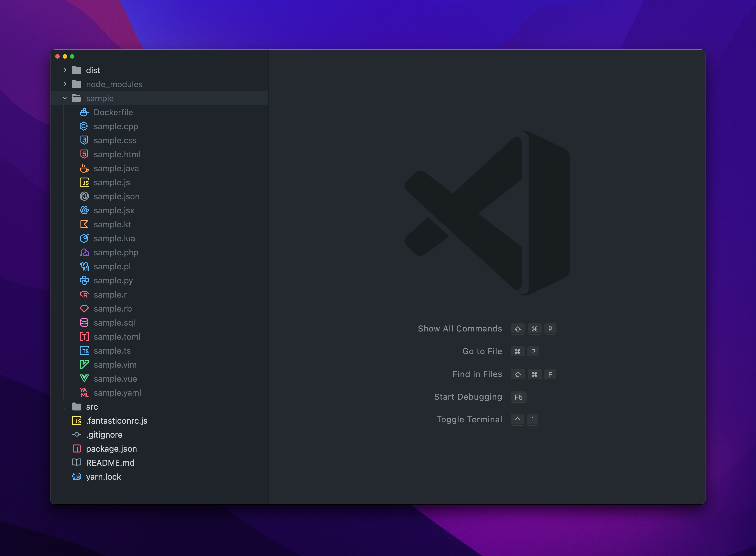This screenshot has width=756, height=556.
Task: Click the backtick key badge for Toggle Terminal
Action: tap(532, 420)
